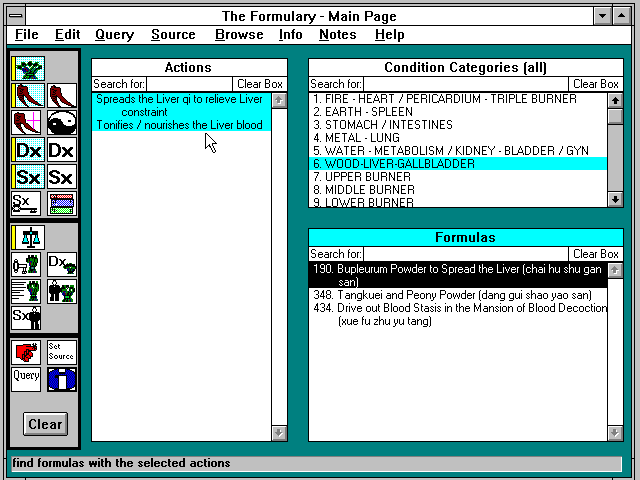Open the Browse menu
This screenshot has height=480, width=640.
click(239, 34)
